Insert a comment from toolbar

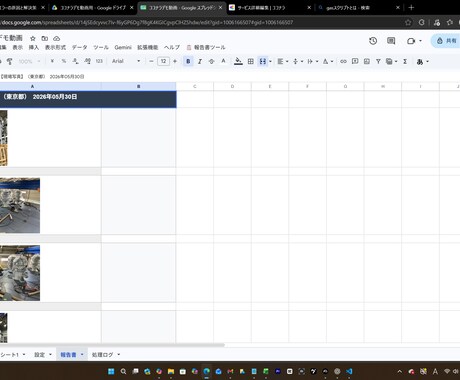click(x=355, y=61)
